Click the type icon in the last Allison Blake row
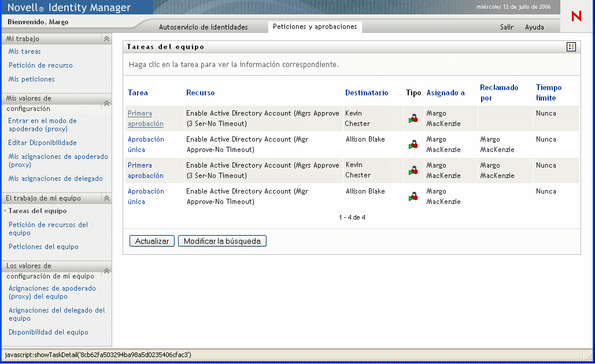595x364 pixels. point(413,196)
